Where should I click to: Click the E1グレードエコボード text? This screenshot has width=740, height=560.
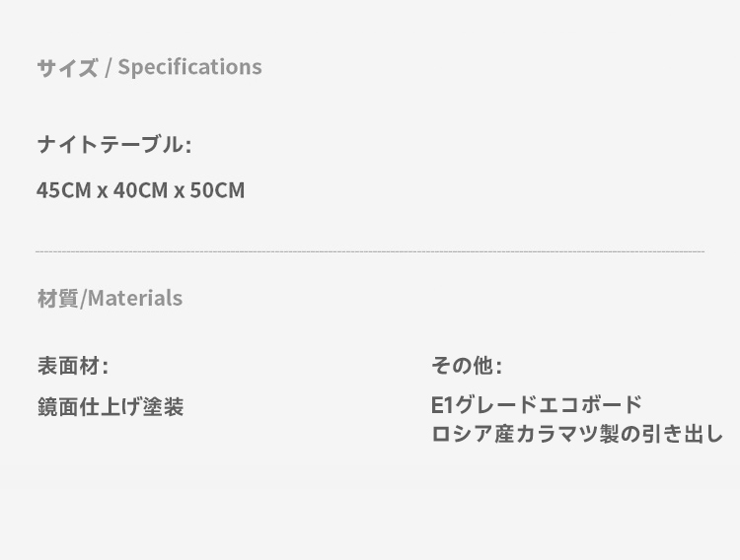(536, 405)
